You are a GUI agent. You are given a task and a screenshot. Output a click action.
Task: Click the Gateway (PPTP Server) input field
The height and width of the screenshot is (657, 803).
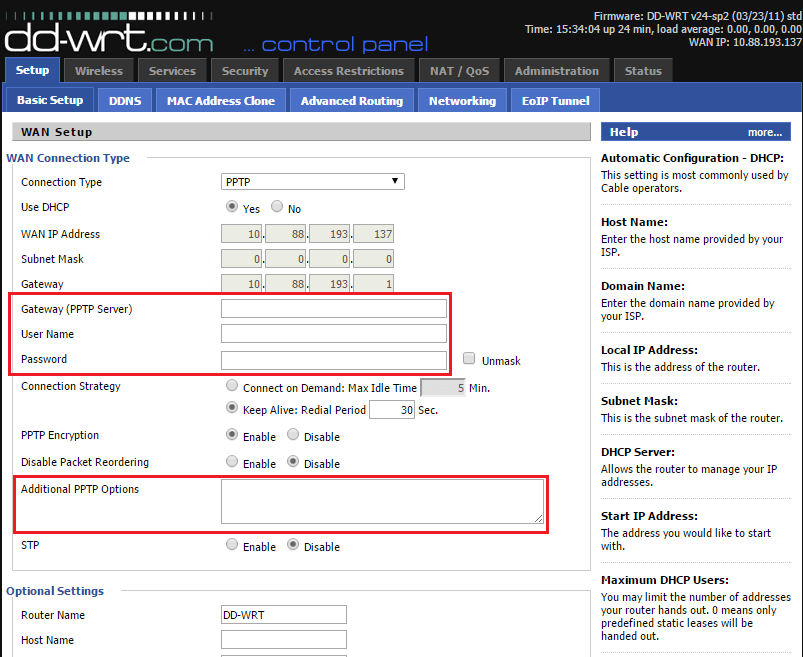[x=333, y=308]
